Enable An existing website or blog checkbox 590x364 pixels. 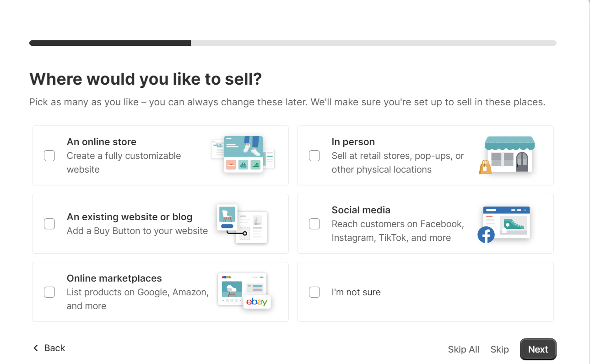point(49,224)
